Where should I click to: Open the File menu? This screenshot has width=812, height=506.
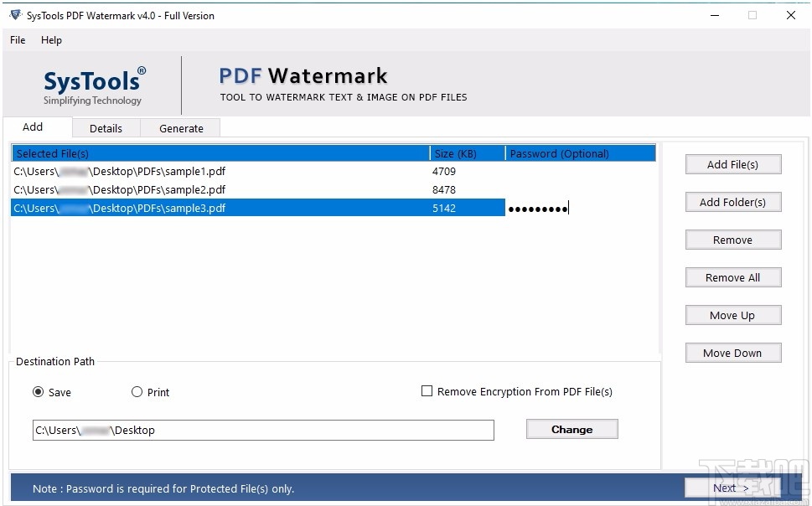(17, 39)
